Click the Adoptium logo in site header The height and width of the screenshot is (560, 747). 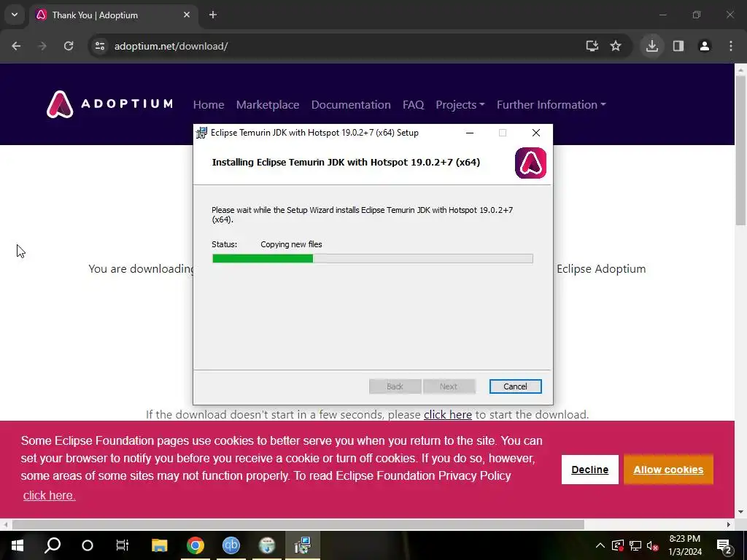(x=109, y=104)
